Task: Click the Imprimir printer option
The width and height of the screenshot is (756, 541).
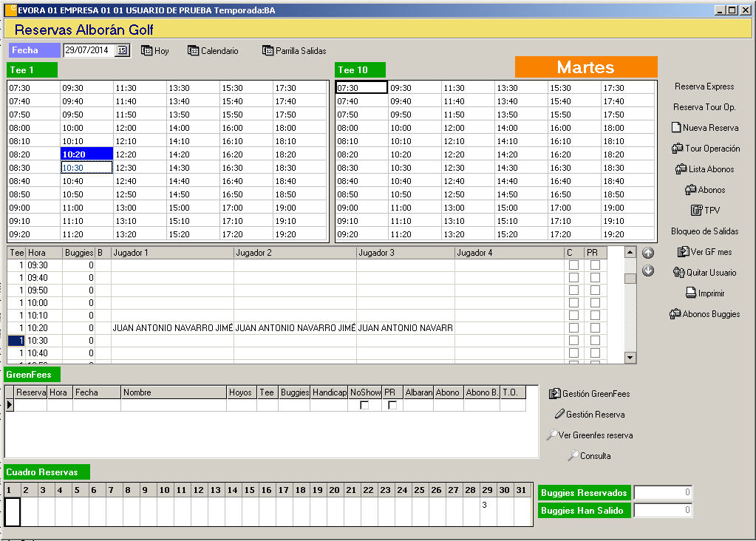Action: (x=704, y=293)
